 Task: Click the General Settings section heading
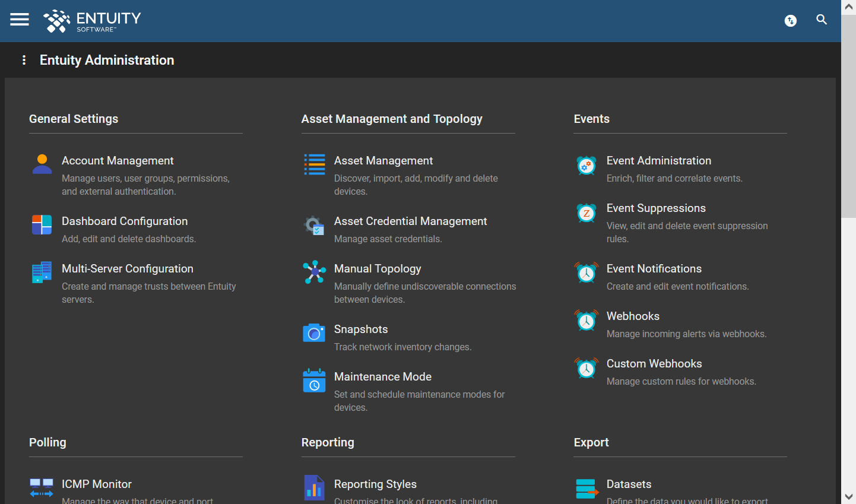click(74, 119)
